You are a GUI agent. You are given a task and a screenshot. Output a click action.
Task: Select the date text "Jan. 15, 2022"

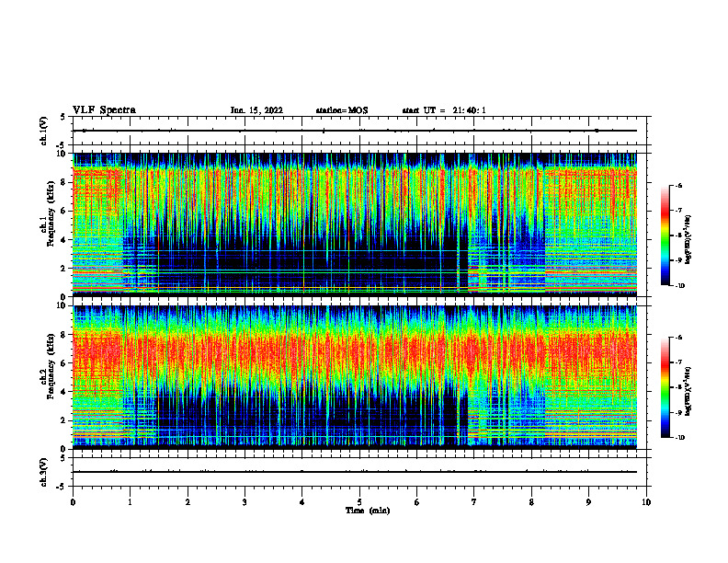pos(256,110)
